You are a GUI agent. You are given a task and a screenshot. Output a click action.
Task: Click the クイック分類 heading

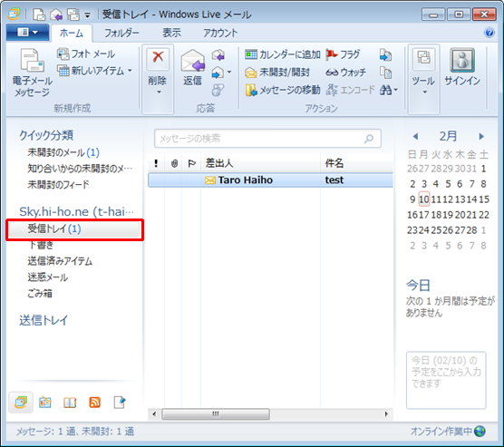[x=46, y=135]
